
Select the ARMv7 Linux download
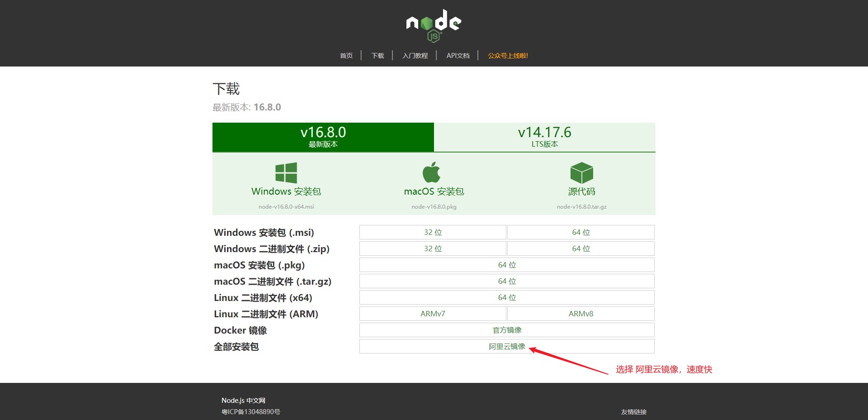[432, 313]
